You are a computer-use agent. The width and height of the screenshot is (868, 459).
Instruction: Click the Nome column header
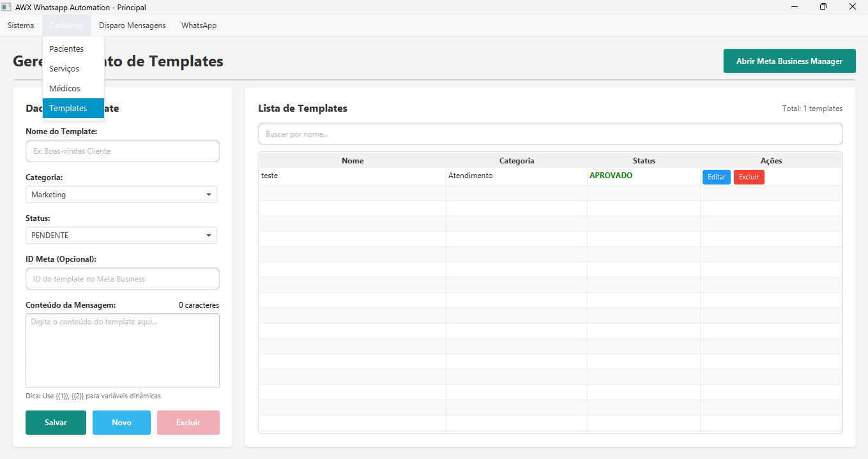point(352,161)
